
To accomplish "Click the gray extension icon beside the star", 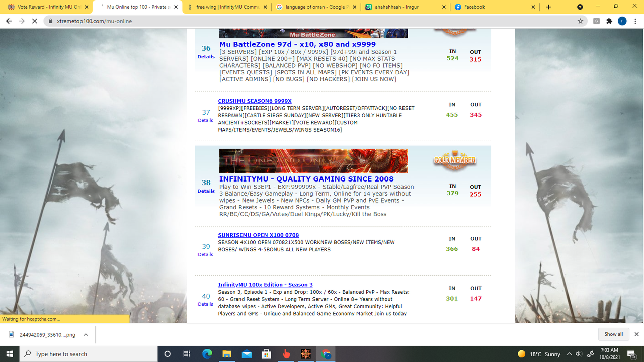I will [x=597, y=21].
